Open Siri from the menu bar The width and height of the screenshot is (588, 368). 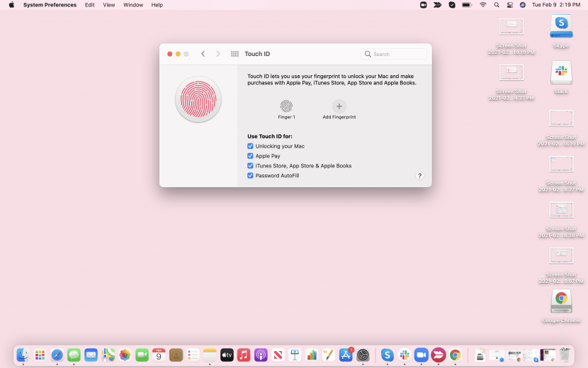coord(523,5)
